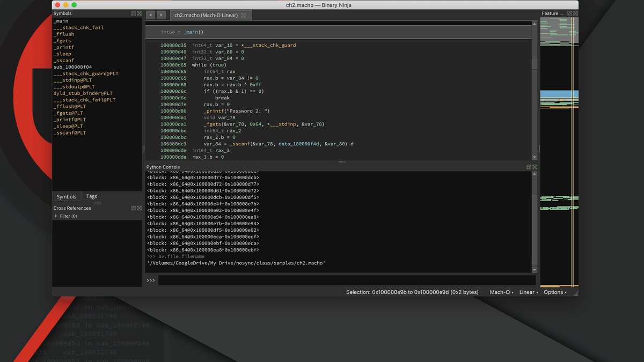The width and height of the screenshot is (644, 362).
Task: Click the _fgets call in code
Action: click(213, 124)
